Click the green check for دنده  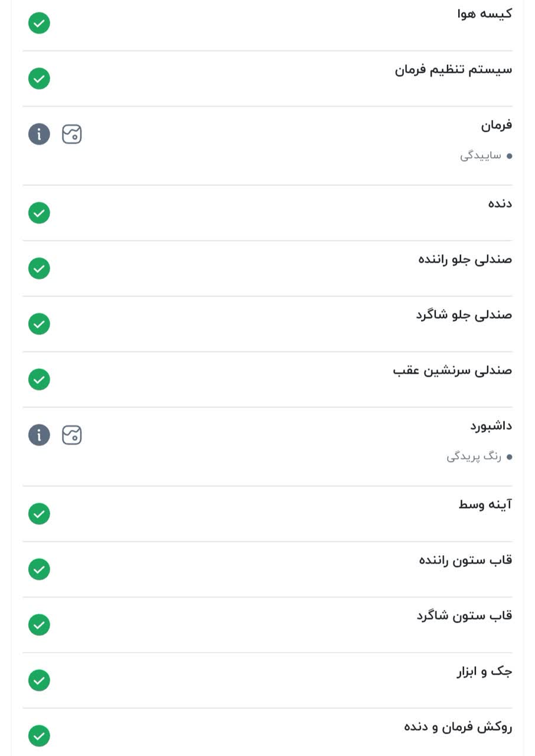pyautogui.click(x=39, y=213)
